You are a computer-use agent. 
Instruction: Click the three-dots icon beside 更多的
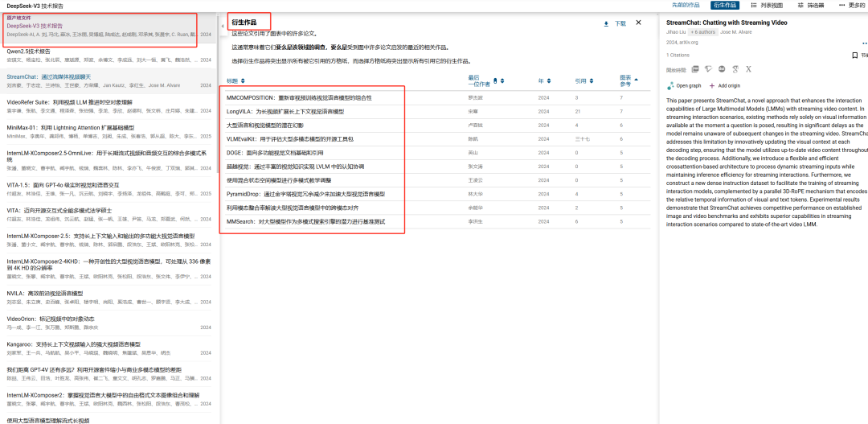click(x=842, y=5)
